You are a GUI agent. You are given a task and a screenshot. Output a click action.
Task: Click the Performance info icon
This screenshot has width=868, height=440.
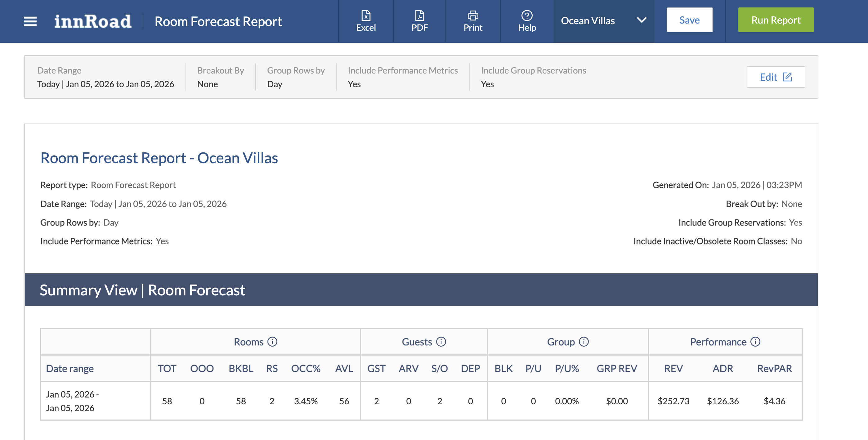click(755, 342)
